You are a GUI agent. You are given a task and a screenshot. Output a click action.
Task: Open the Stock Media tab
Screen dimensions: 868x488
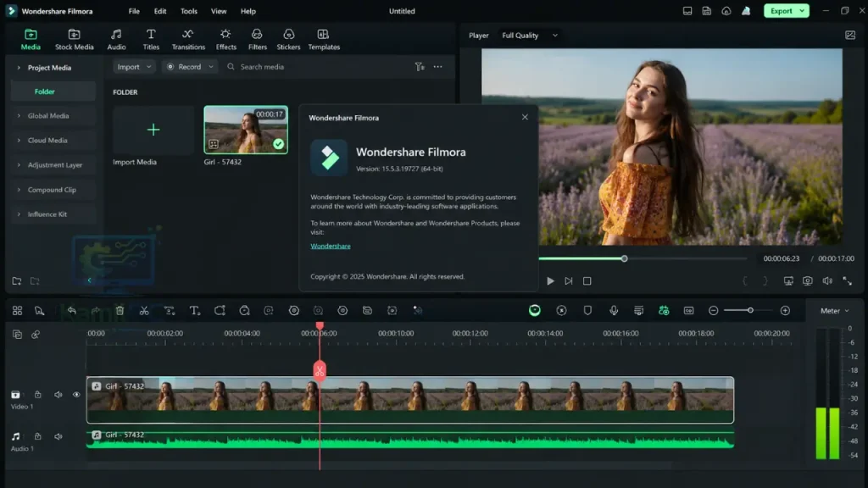coord(75,39)
